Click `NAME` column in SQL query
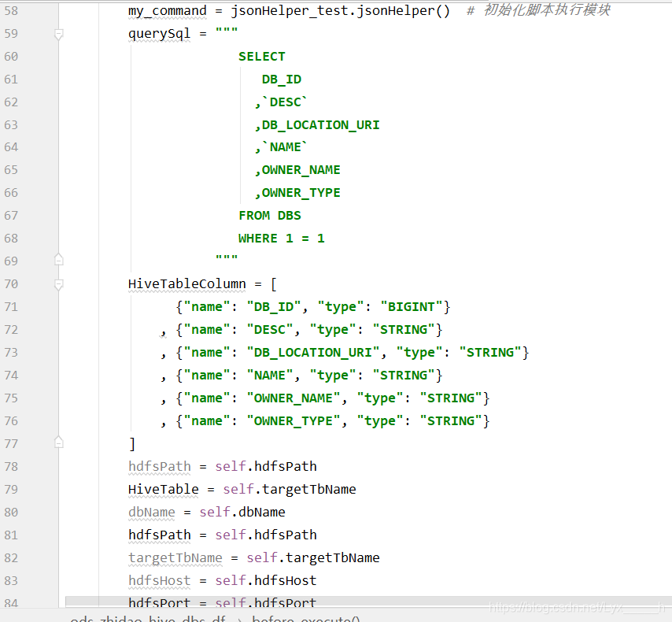Viewport: 672px width, 622px height. 285,147
